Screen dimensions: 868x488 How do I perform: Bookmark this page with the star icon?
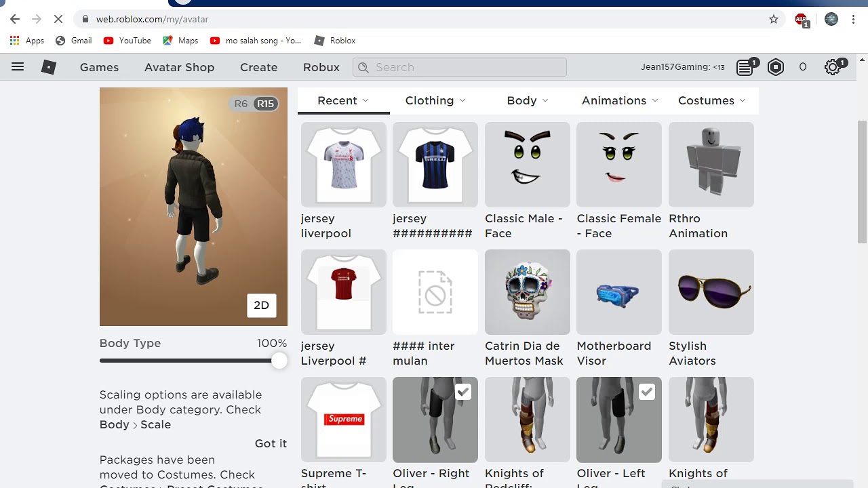click(x=774, y=19)
